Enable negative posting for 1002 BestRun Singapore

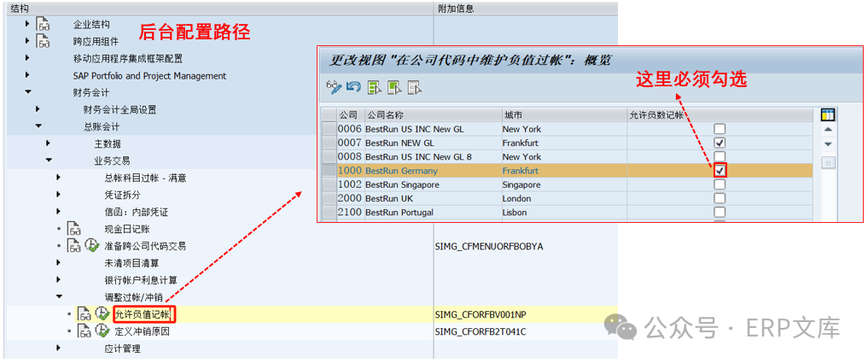tap(719, 184)
